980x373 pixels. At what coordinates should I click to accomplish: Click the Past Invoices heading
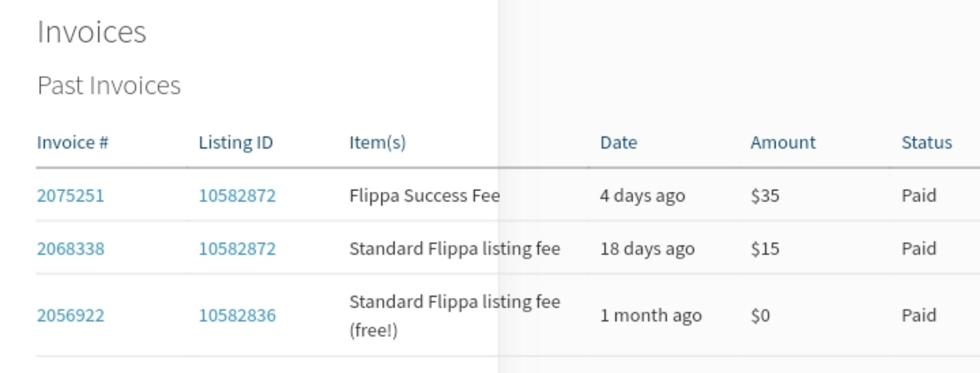(x=109, y=86)
